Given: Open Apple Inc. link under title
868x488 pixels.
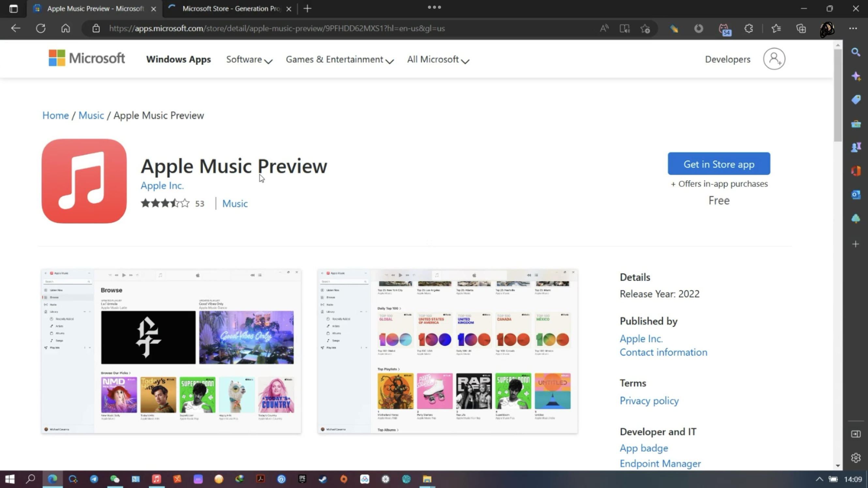Looking at the screenshot, I should pyautogui.click(x=162, y=185).
